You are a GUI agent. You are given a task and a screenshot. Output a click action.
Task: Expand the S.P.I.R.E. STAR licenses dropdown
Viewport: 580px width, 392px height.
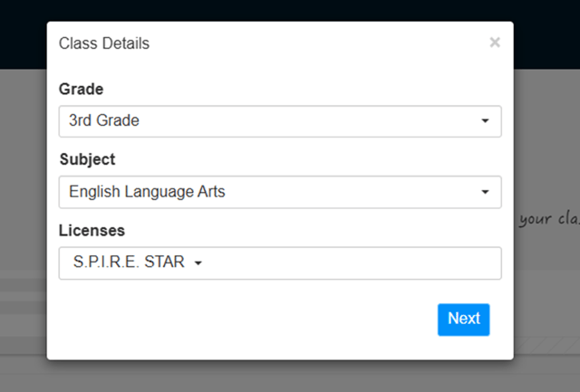point(135,263)
